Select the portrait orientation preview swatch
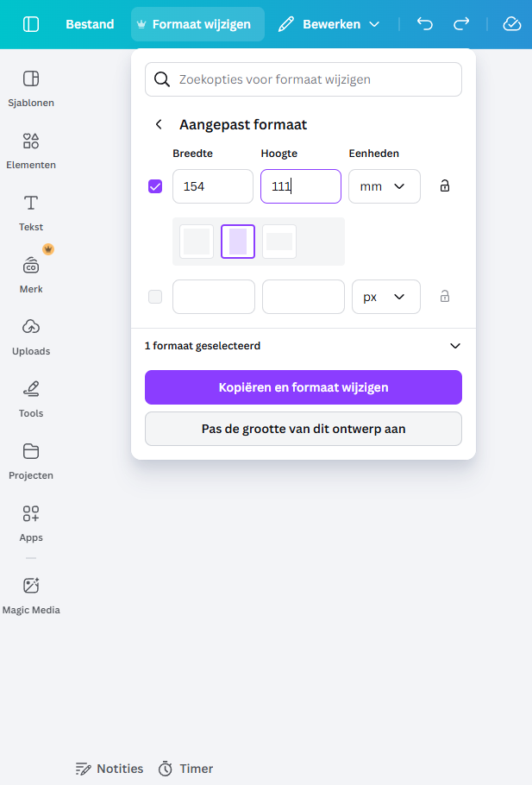The image size is (532, 785). point(237,242)
